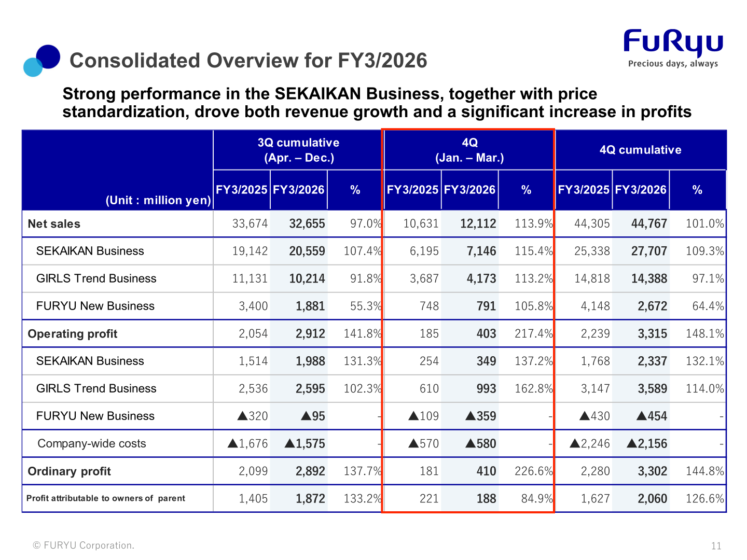The width and height of the screenshot is (747, 560).
Task: Select the '(Unit : million yen)' label
Action: (x=158, y=200)
